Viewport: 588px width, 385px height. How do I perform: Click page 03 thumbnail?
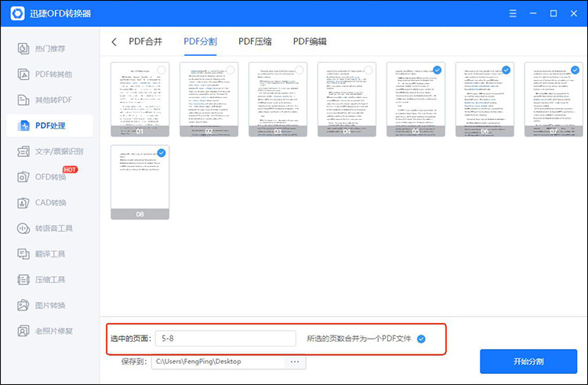click(x=278, y=100)
